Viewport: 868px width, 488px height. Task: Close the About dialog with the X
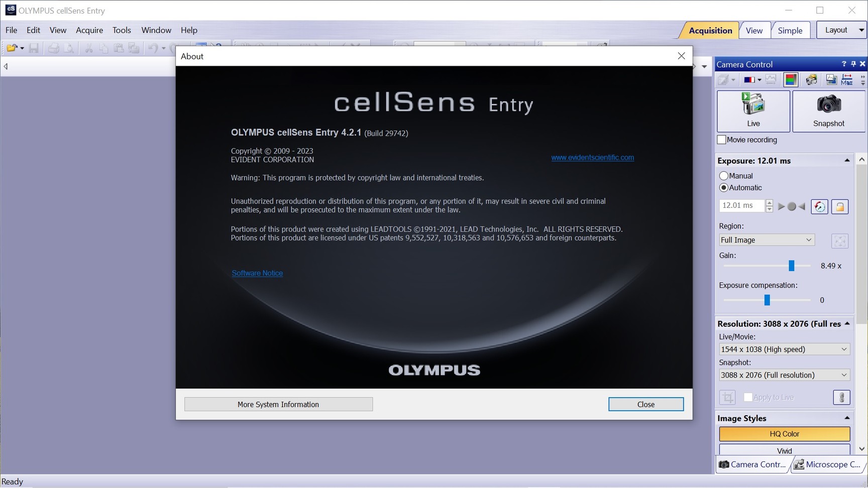point(681,56)
